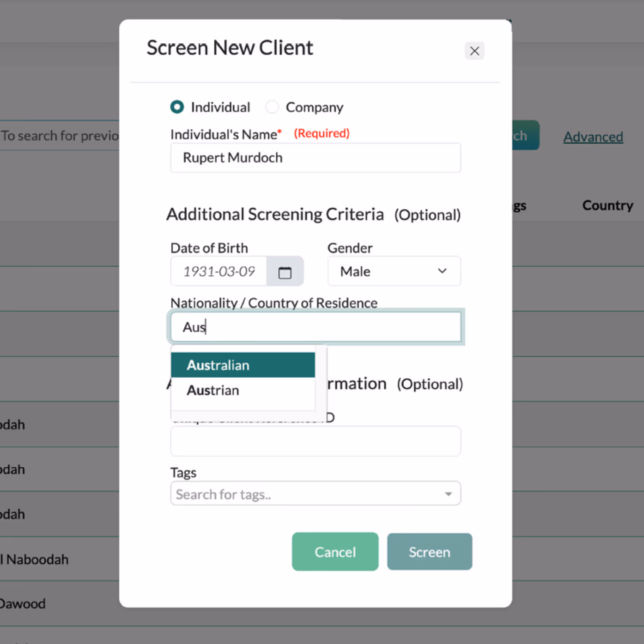
Task: Open the Tags search dropdown
Action: click(316, 493)
